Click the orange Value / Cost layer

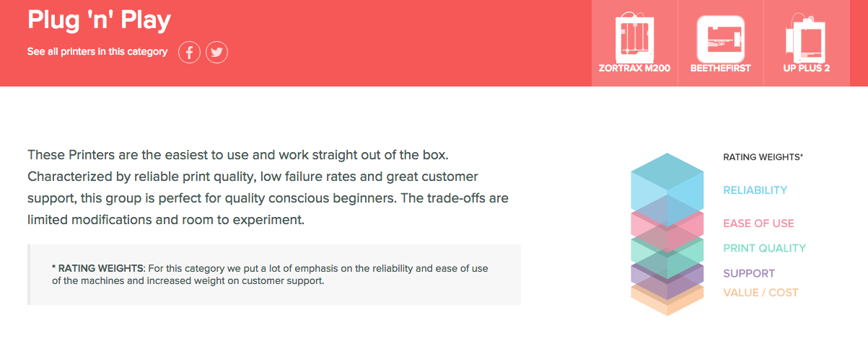(667, 299)
